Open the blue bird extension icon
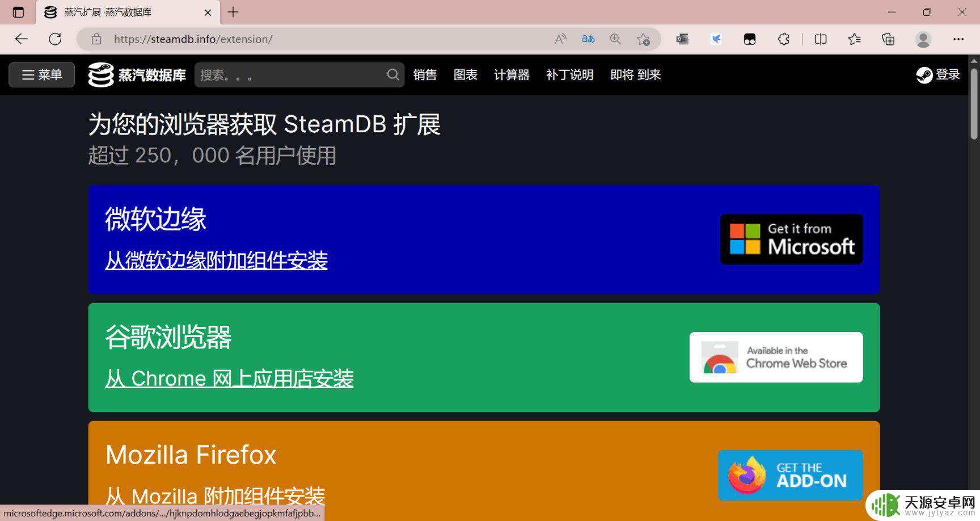 [716, 39]
